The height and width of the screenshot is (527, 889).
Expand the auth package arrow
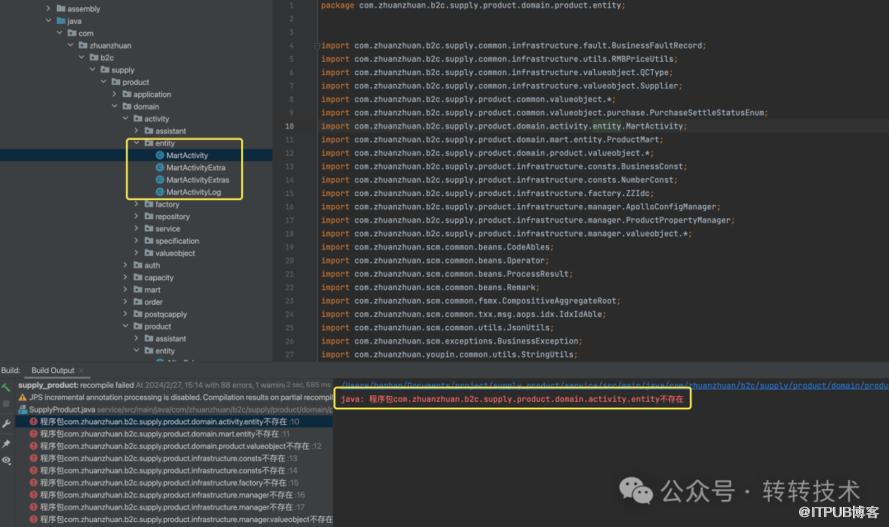tap(126, 265)
